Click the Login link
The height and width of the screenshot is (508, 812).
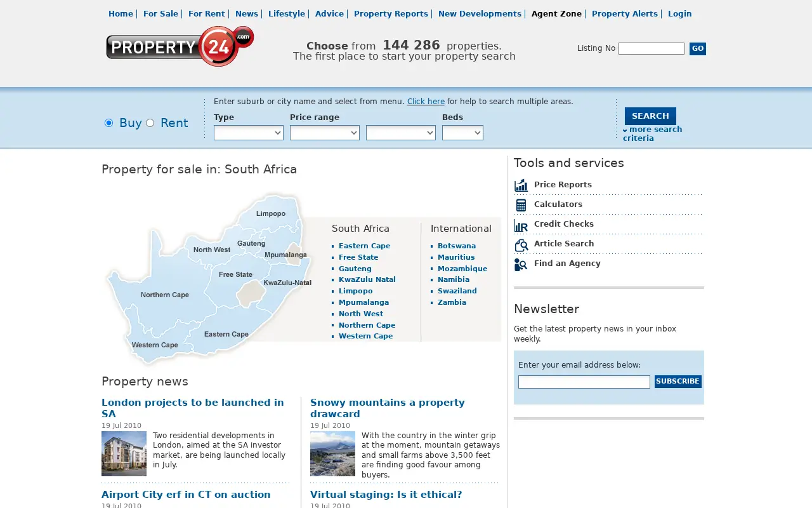click(680, 13)
